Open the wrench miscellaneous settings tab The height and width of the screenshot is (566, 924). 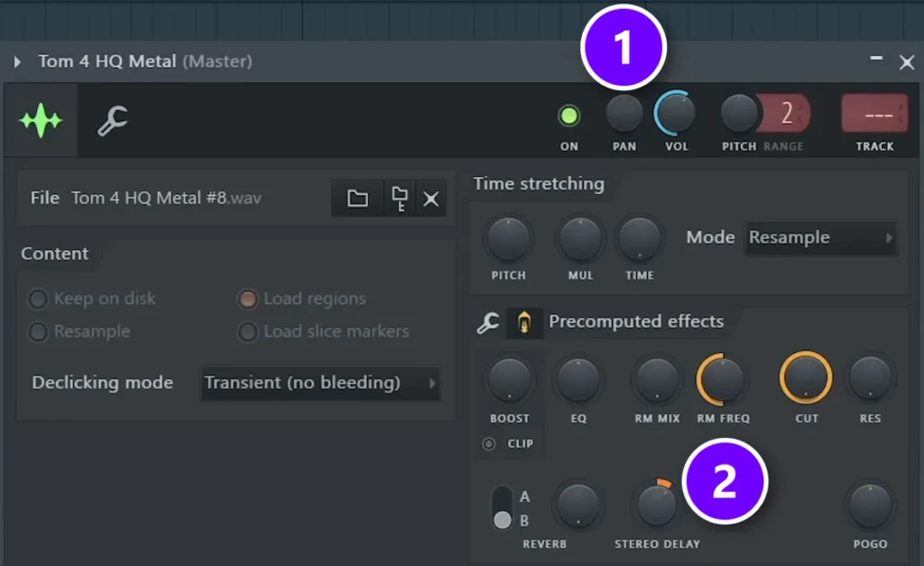(112, 120)
